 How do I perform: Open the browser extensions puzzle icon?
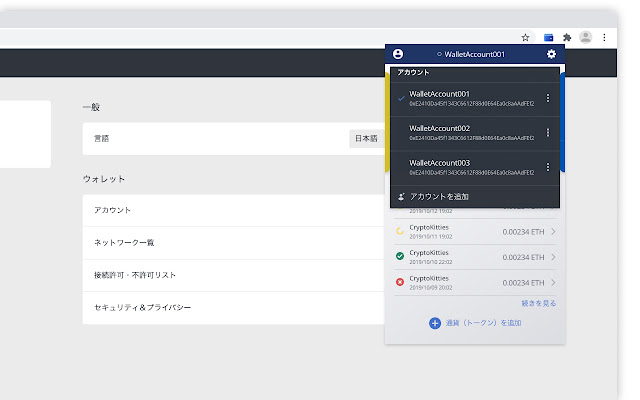point(567,38)
